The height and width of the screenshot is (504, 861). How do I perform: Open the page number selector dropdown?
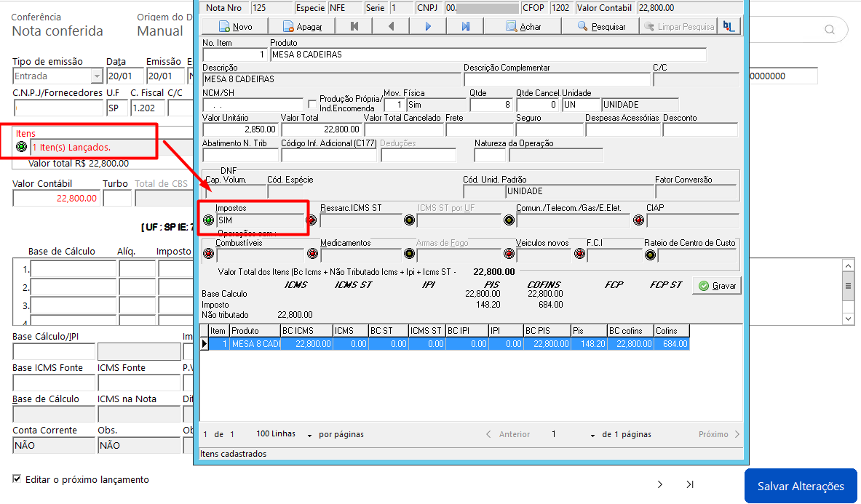coord(592,435)
